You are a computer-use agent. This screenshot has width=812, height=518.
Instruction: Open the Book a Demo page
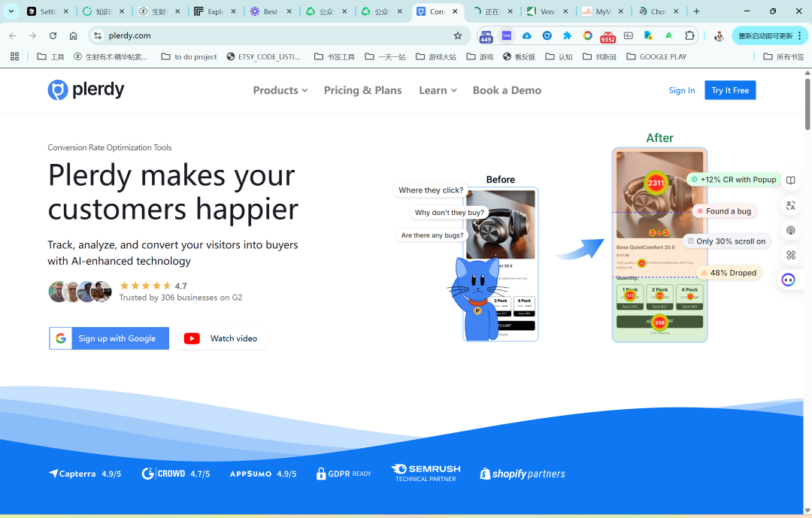pos(507,90)
